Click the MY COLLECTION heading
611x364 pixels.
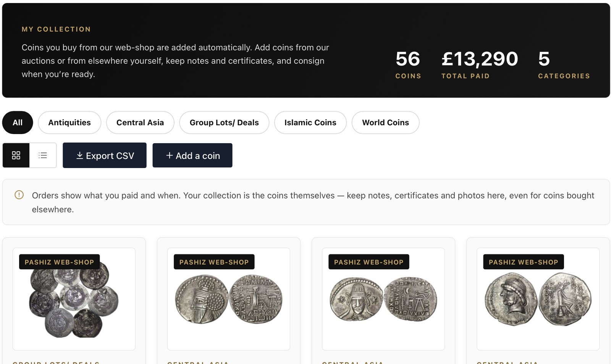click(x=56, y=29)
